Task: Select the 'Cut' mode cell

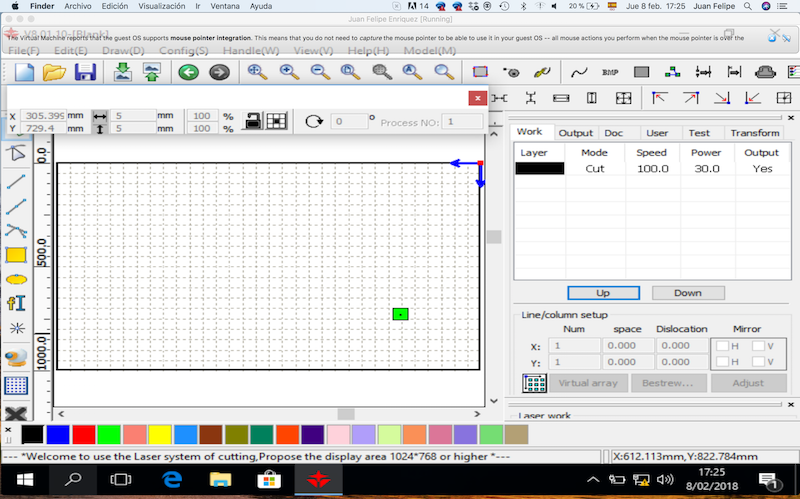Action: click(595, 168)
